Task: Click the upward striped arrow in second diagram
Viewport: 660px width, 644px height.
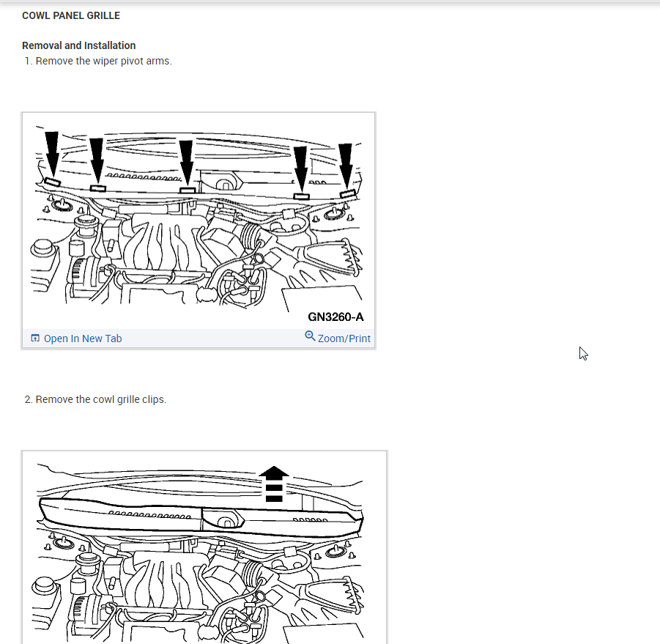Action: coord(274,484)
